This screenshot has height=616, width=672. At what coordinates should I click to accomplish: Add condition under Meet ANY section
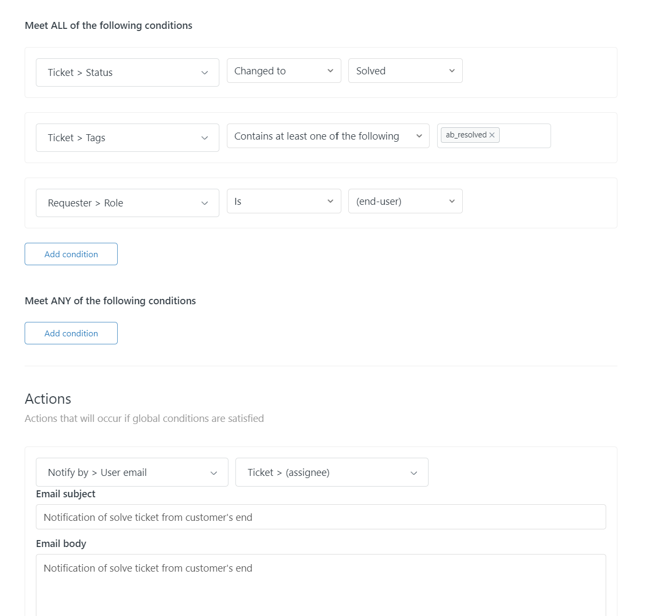coord(71,334)
